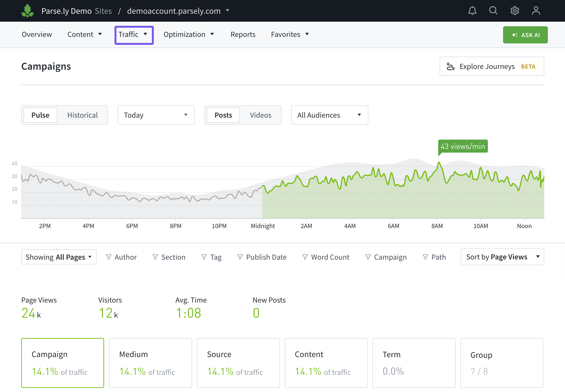
Task: Open settings via the gear icon
Action: tap(514, 11)
